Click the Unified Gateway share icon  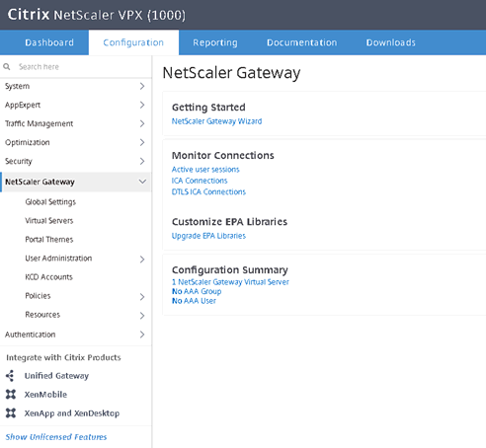(10, 376)
